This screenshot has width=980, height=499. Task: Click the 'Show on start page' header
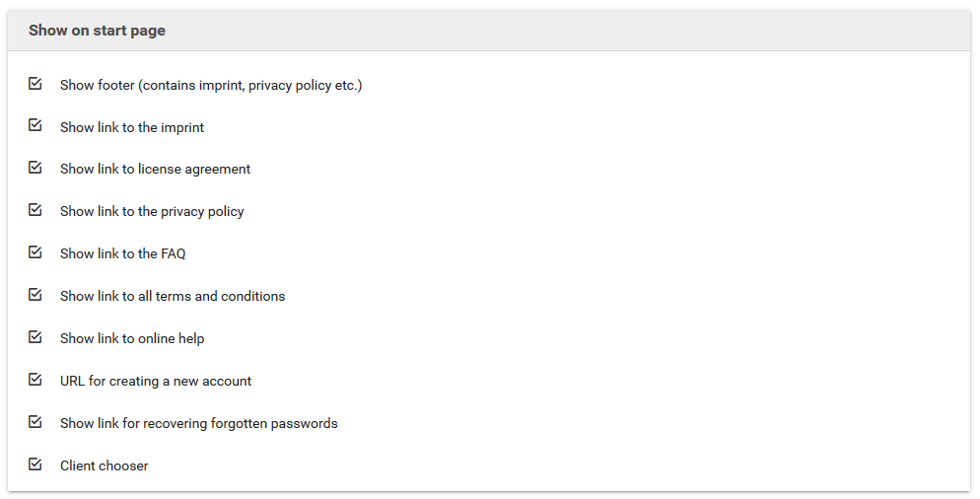click(x=97, y=31)
